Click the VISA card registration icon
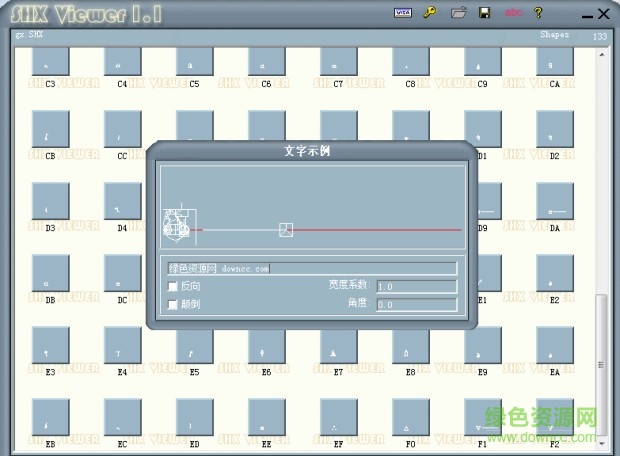Viewport: 620px width, 456px height. click(403, 13)
